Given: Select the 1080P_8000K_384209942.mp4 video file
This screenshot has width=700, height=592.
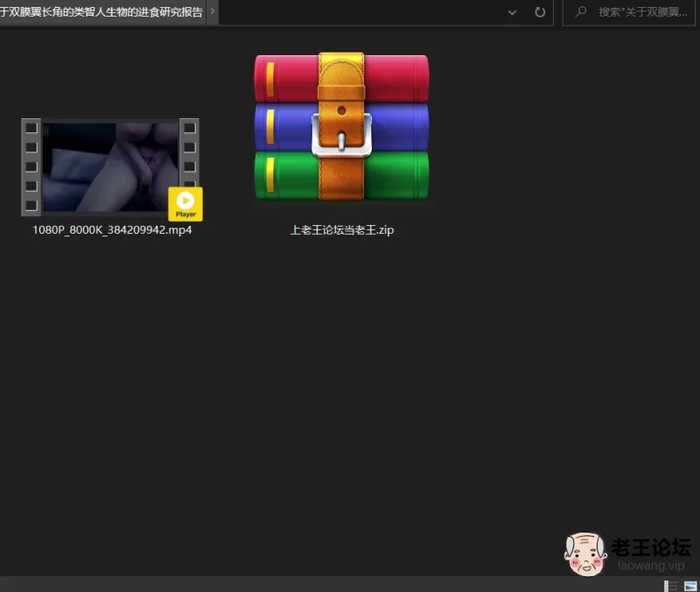Looking at the screenshot, I should [x=111, y=166].
